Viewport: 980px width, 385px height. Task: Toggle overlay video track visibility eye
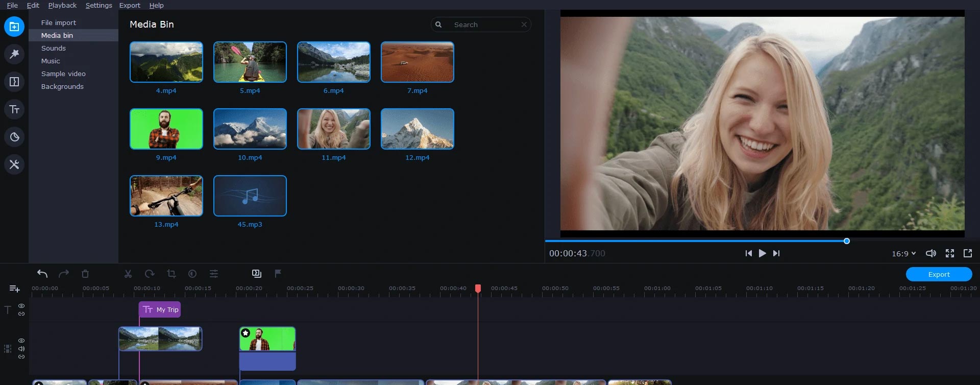pos(21,341)
